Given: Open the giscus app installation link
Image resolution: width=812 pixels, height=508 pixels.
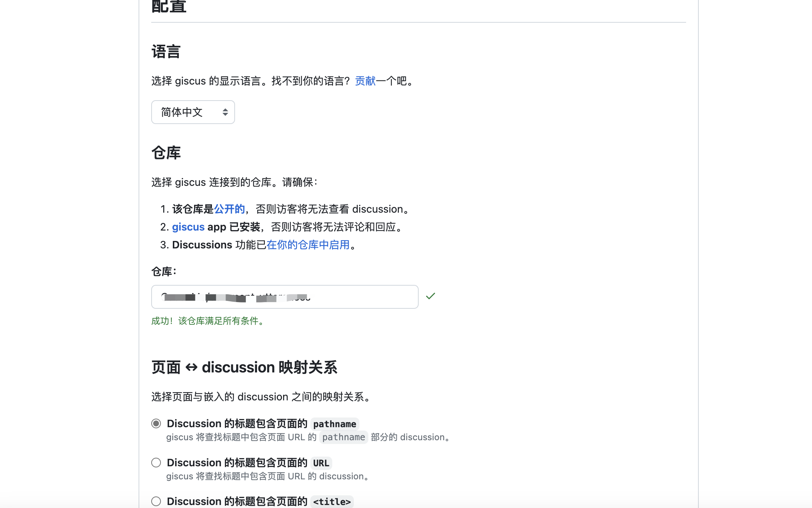Looking at the screenshot, I should point(188,227).
